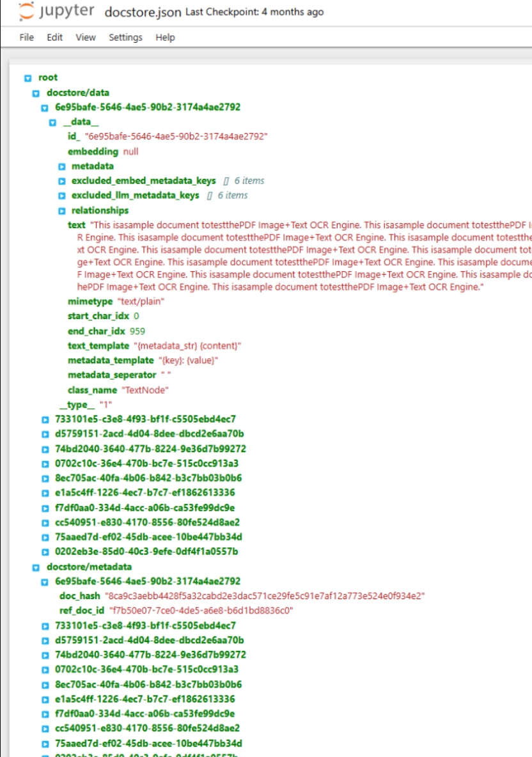
Task: Expand 733101e5 entry under docstore/data
Action: tap(45, 419)
